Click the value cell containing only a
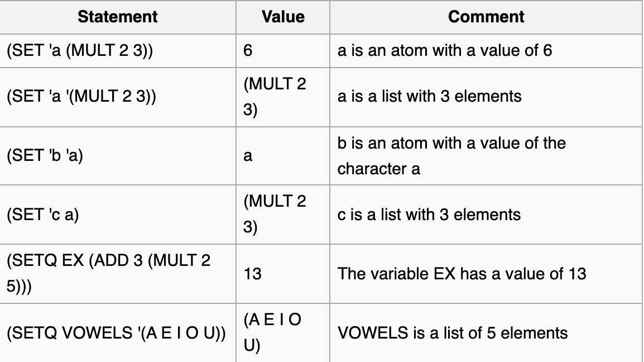The height and width of the screenshot is (362, 644). coord(248,156)
